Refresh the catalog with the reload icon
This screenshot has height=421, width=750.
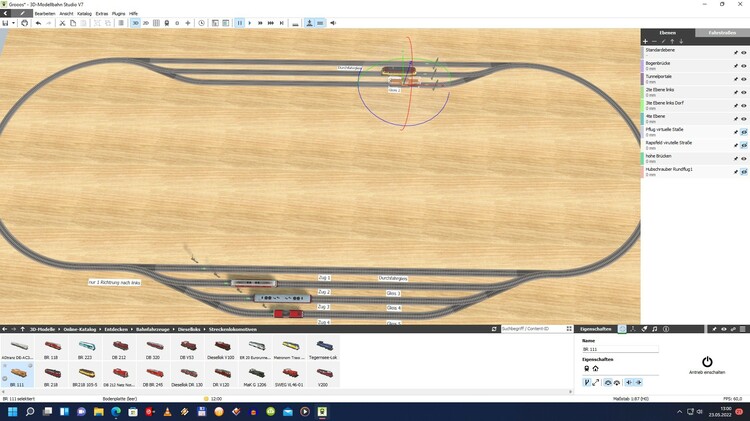tap(494, 329)
